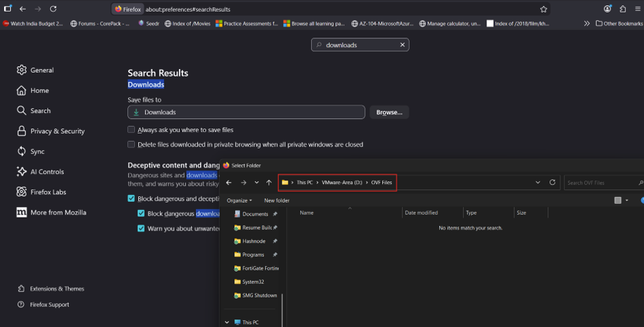Check Delete files downloaded in private browsing
The height and width of the screenshot is (327, 644).
click(x=131, y=144)
